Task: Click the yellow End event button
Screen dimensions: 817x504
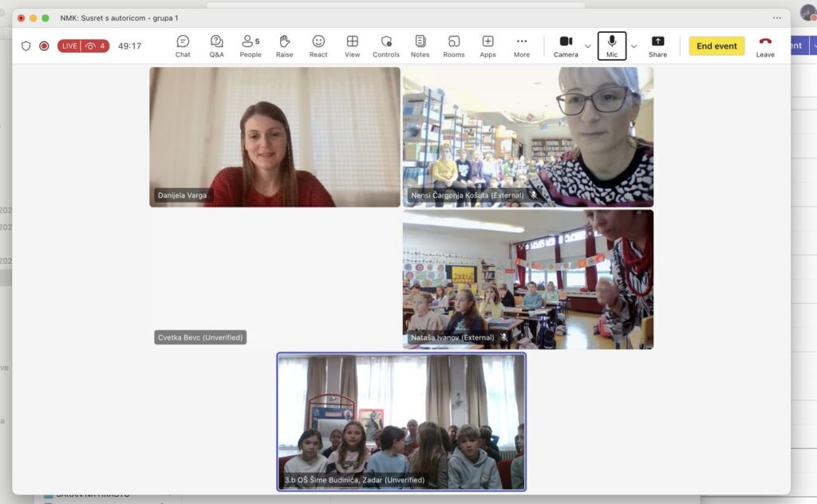Action: (716, 46)
